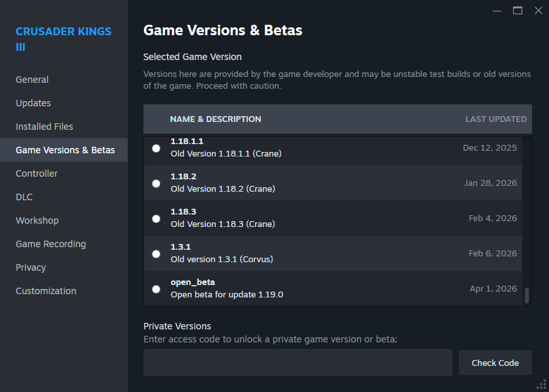549x392 pixels.
Task: Select Game Versions & Betas in sidebar
Action: (x=64, y=150)
